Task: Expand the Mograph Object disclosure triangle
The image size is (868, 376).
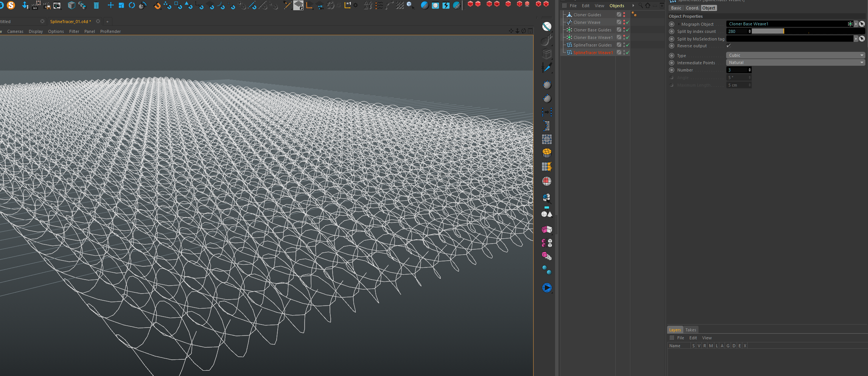Action: [x=679, y=24]
